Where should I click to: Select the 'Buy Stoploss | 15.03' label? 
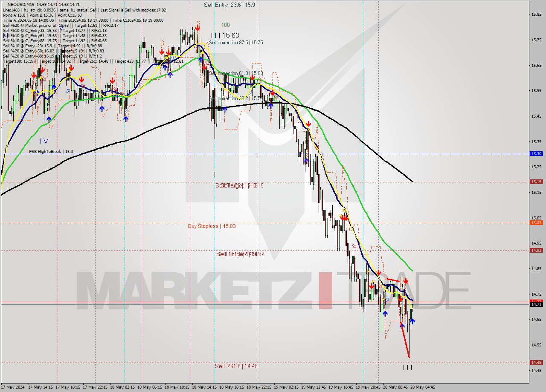point(212,226)
